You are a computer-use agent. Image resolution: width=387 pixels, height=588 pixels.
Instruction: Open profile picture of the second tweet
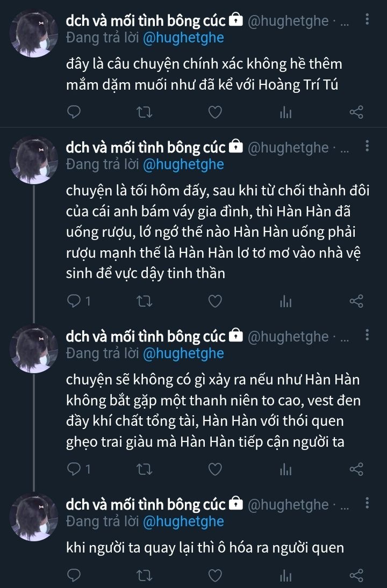pos(34,161)
